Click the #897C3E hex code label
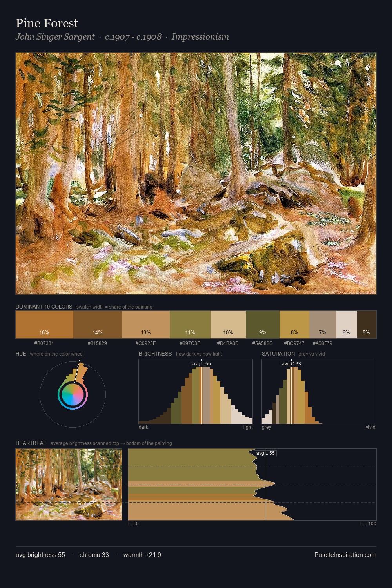 tap(190, 343)
